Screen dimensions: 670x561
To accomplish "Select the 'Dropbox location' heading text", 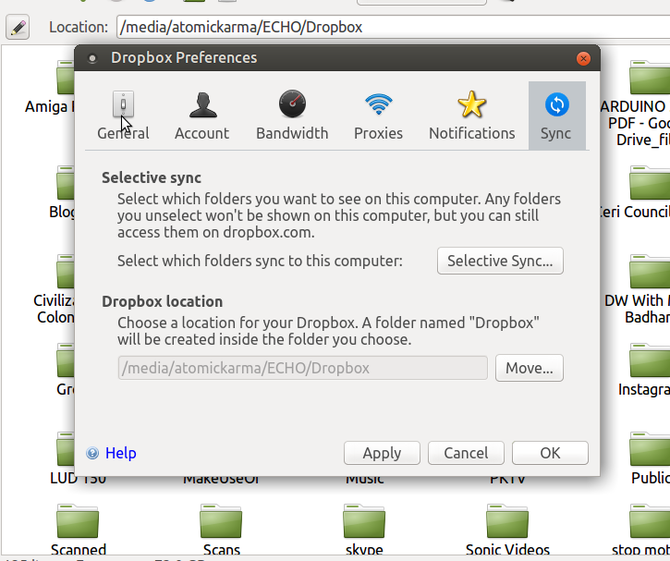I will [x=162, y=302].
